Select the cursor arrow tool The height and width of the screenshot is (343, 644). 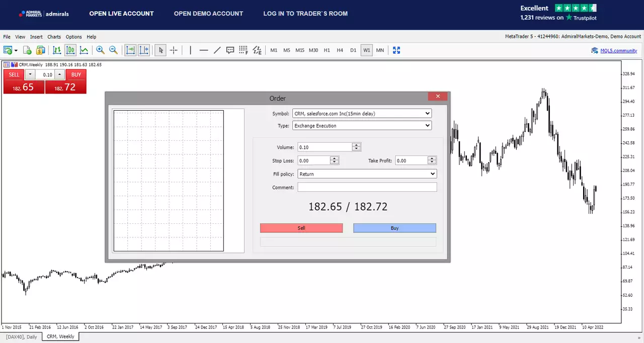161,50
